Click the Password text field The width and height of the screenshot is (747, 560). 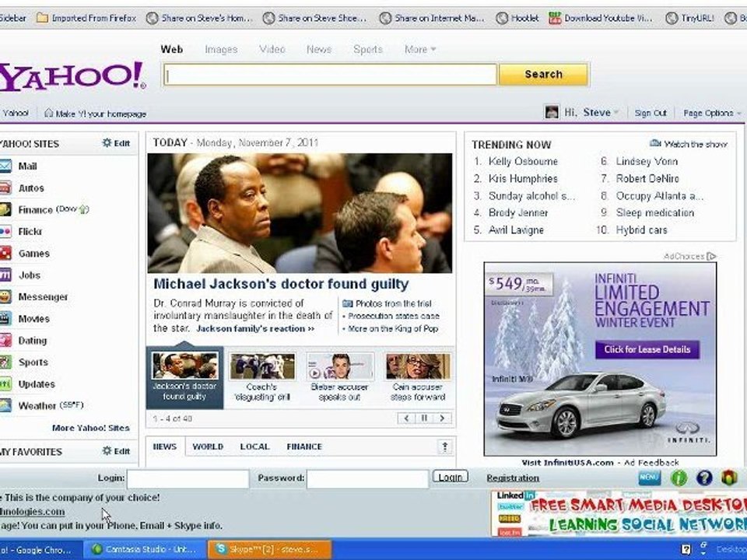(367, 478)
